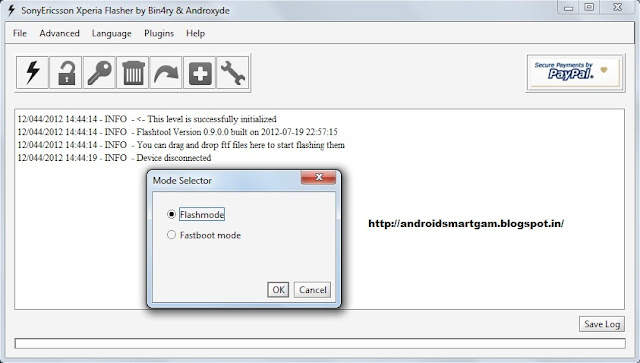Click the lightning bolt Flash device icon
640x363 pixels.
32,72
